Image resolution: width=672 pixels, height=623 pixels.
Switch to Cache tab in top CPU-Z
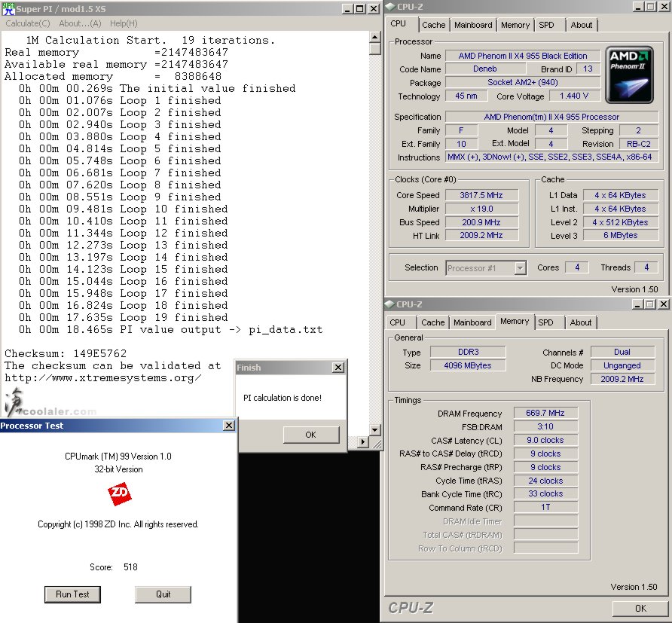click(x=434, y=25)
